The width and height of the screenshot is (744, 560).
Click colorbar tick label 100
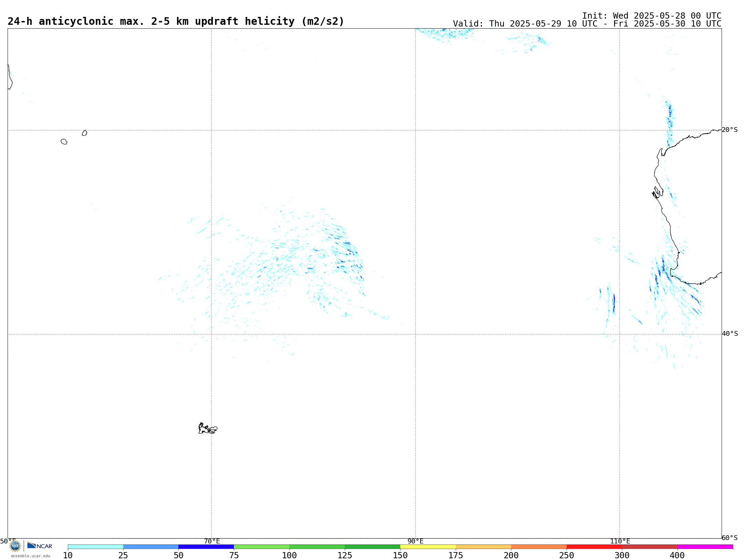tap(289, 556)
